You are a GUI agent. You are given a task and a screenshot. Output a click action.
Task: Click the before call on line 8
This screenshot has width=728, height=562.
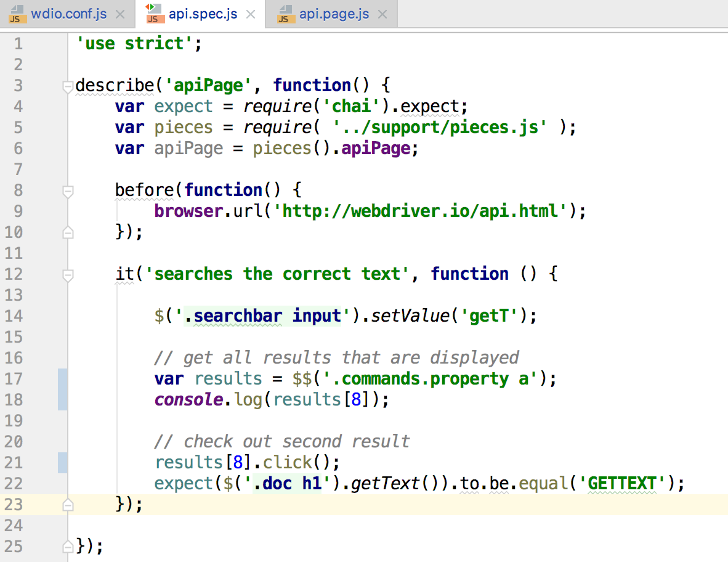[x=144, y=190]
